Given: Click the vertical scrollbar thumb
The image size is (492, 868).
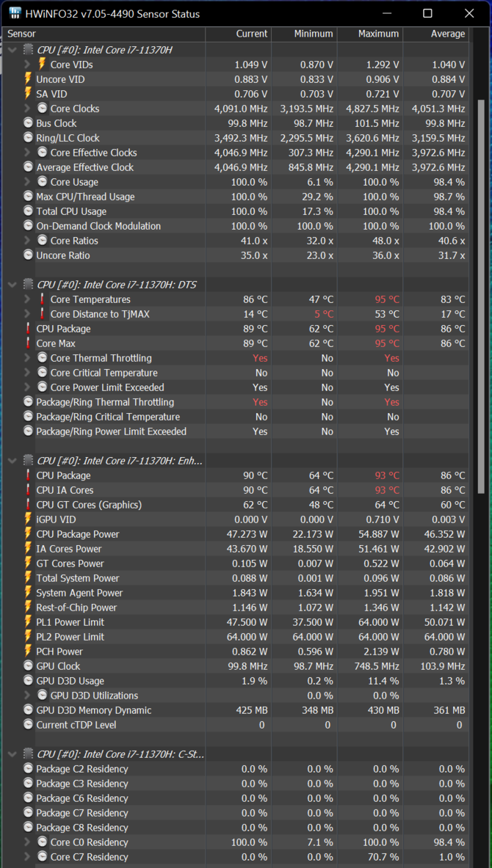Looking at the screenshot, I should (x=481, y=296).
